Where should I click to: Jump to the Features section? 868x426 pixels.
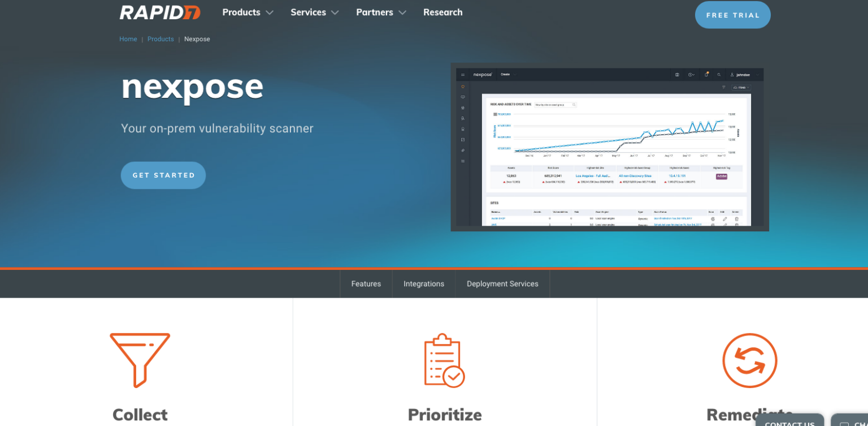(x=366, y=284)
